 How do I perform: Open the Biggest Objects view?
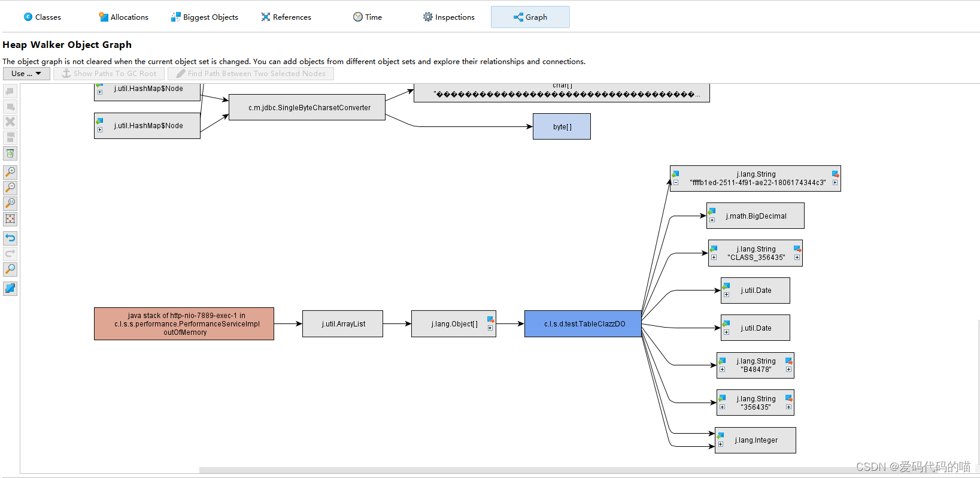pos(205,17)
